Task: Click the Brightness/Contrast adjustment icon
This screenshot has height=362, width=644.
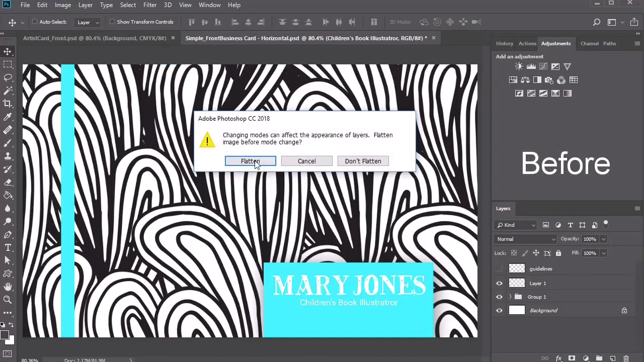Action: pos(519,66)
